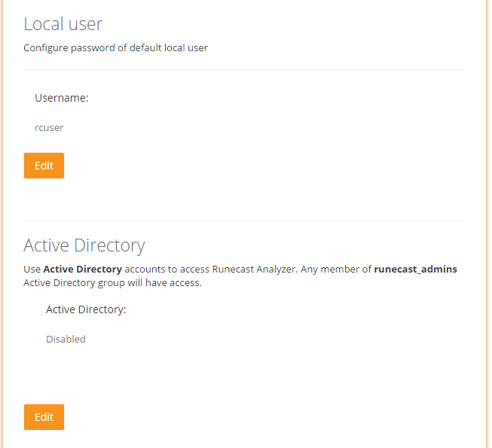The image size is (492, 448).
Task: Click the word 'accounts' in Active Directory description
Action: [x=145, y=270]
